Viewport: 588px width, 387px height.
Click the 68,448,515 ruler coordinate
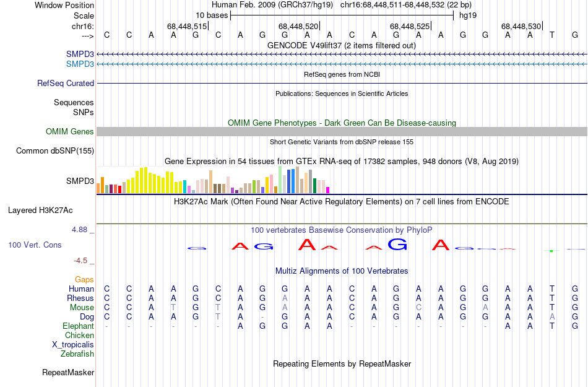187,26
